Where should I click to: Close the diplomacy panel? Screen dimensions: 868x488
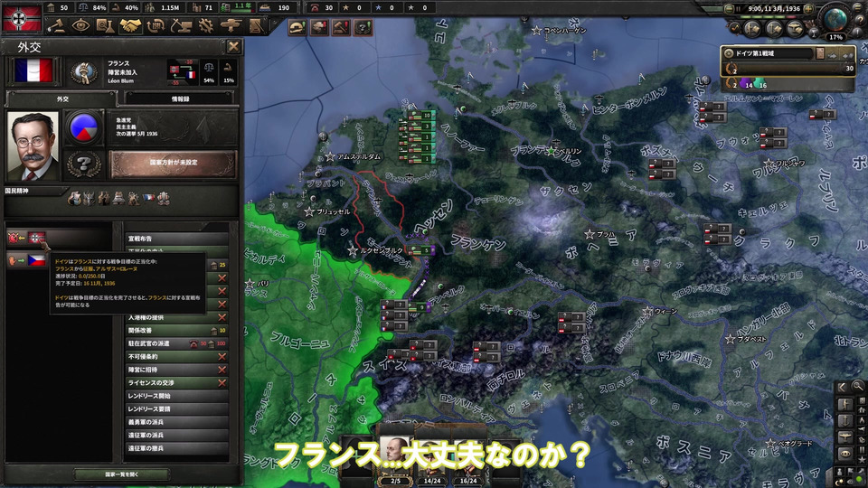233,47
